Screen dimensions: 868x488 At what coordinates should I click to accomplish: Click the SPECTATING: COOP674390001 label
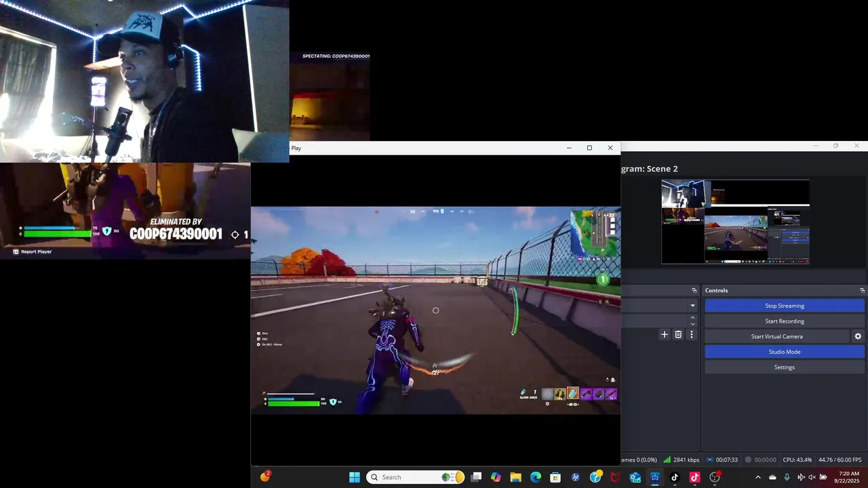point(336,56)
